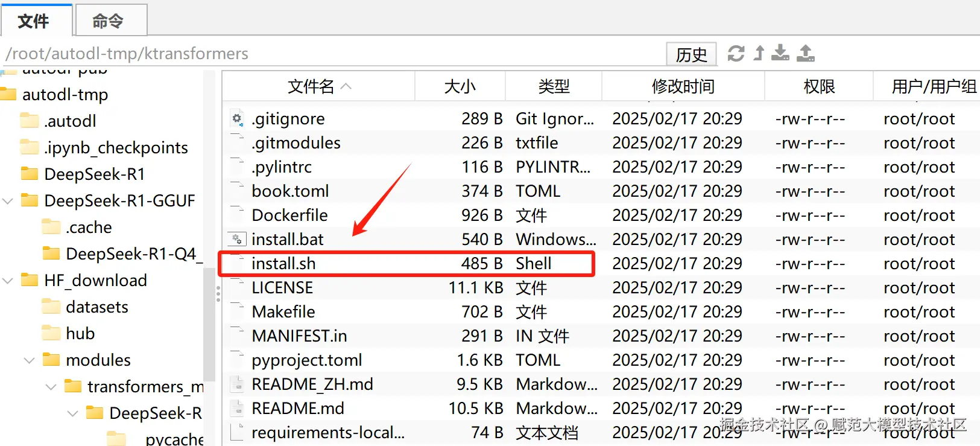Open the 历史 path history

[x=691, y=54]
